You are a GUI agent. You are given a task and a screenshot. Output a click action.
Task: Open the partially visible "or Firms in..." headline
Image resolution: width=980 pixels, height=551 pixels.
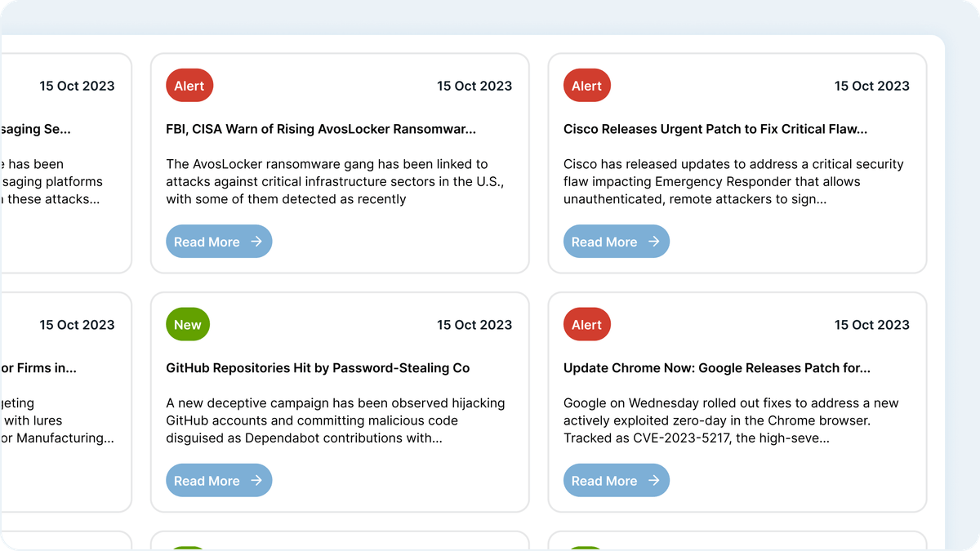38,368
